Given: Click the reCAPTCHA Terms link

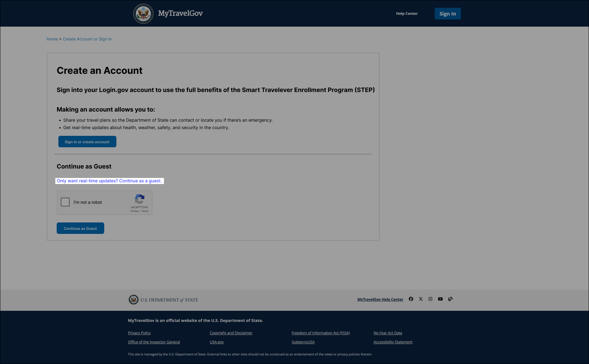Looking at the screenshot, I should pyautogui.click(x=145, y=211).
